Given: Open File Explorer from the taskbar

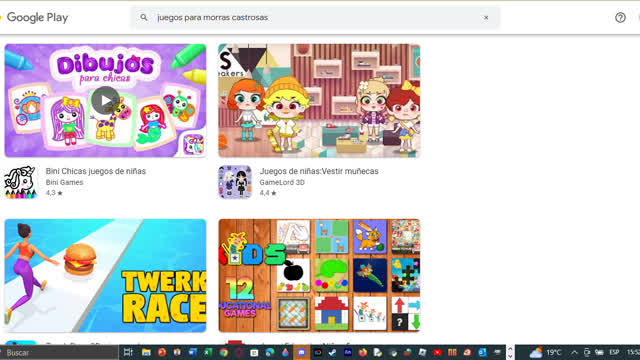Looking at the screenshot, I should 146,352.
